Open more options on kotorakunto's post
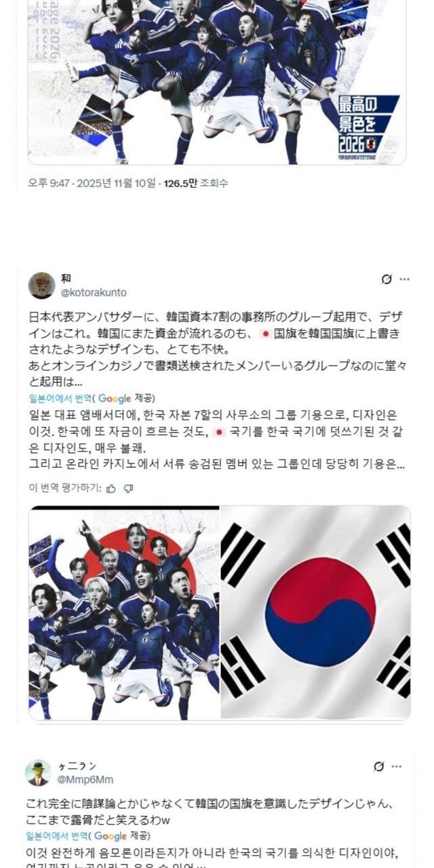 pos(405,279)
